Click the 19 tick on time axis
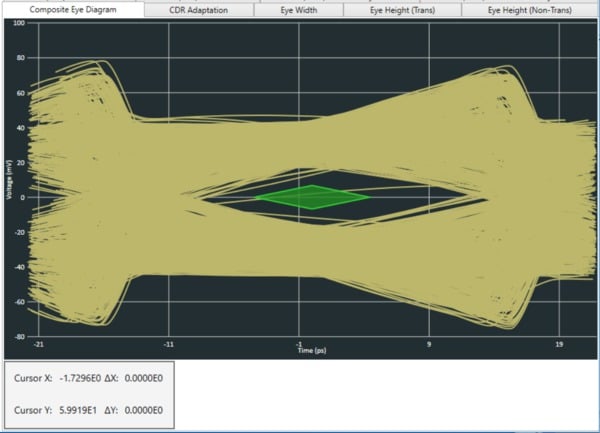The image size is (600, 433). point(559,345)
